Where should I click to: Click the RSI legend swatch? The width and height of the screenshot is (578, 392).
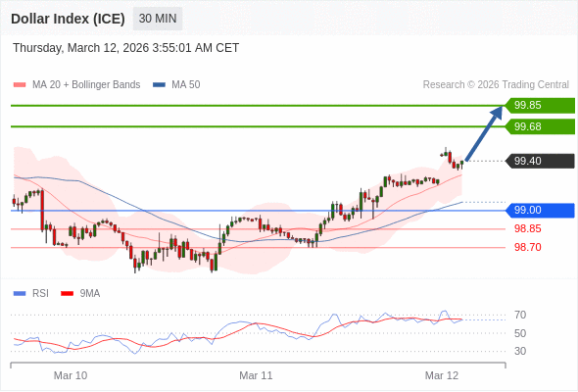pos(20,294)
